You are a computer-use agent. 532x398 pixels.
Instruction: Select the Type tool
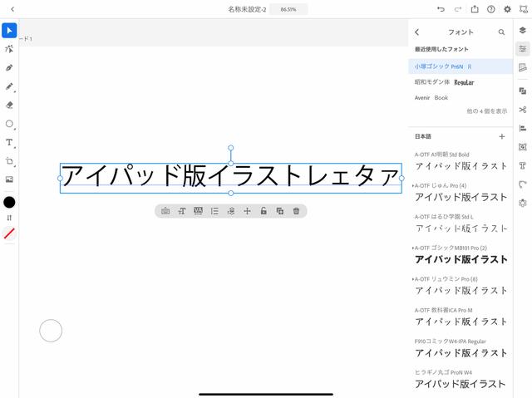click(9, 142)
